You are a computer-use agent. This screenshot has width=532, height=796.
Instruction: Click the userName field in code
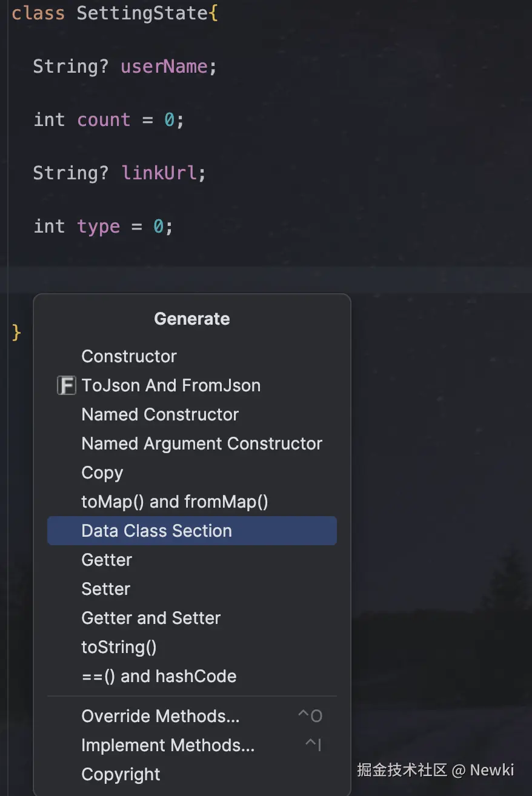pos(164,66)
